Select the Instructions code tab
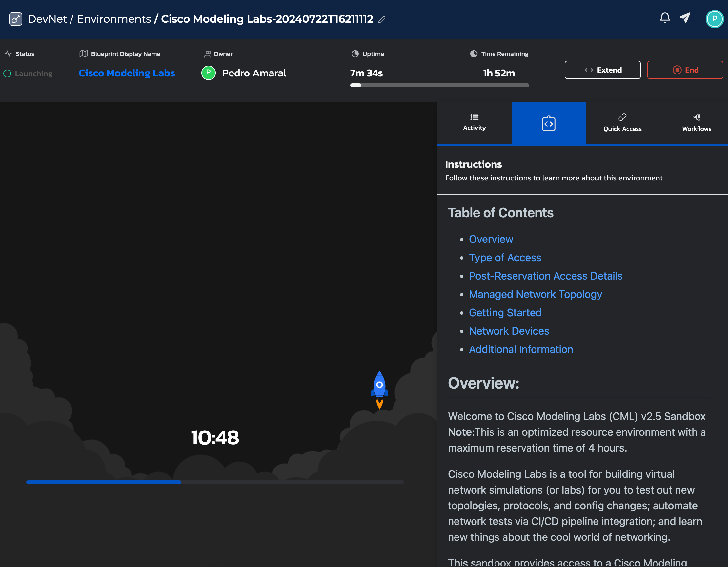The height and width of the screenshot is (567, 728). tap(548, 123)
